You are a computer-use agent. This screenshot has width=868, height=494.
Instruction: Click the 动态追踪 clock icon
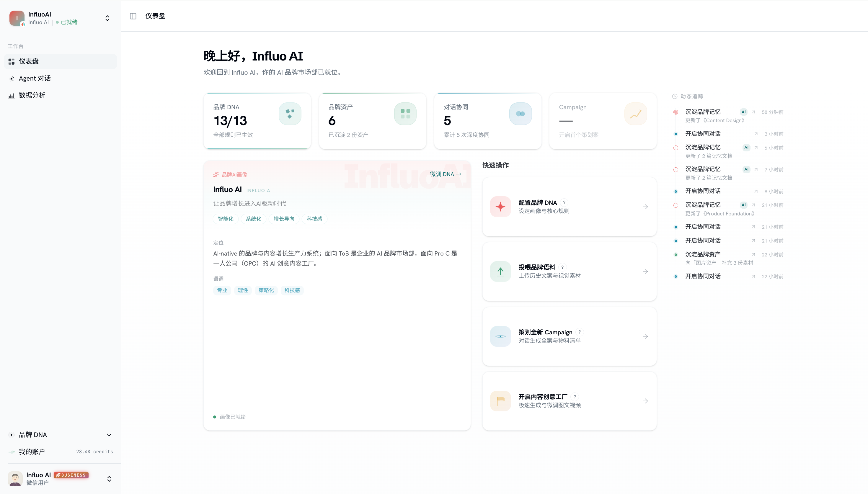[x=675, y=96]
